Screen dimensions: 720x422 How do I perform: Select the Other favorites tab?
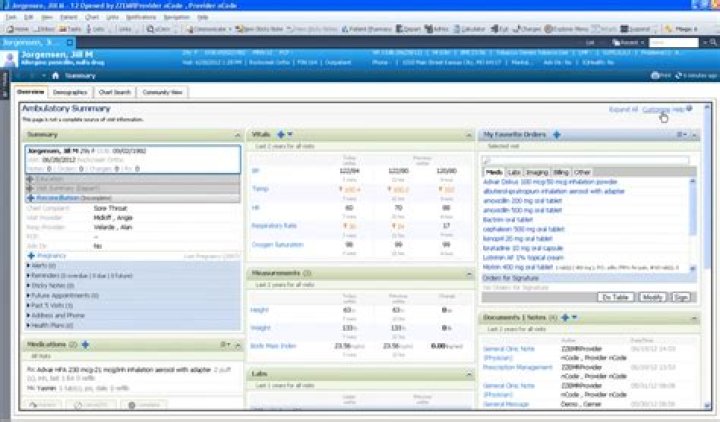[582, 172]
